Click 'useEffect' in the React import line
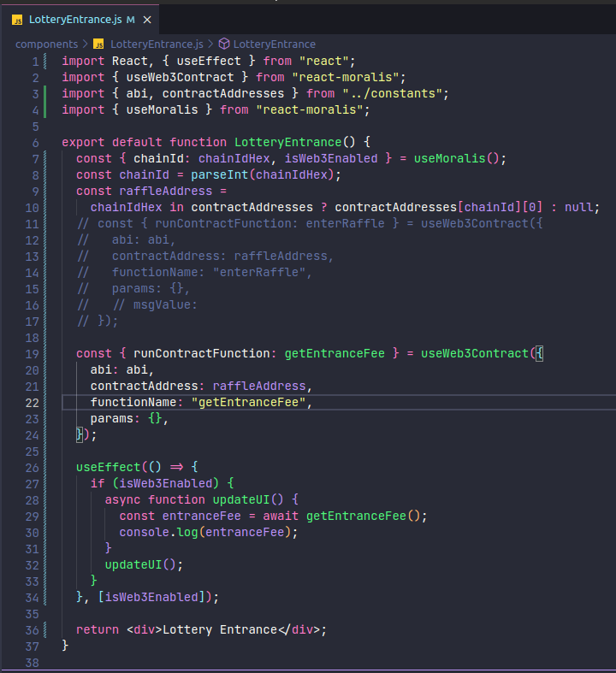 (x=209, y=61)
